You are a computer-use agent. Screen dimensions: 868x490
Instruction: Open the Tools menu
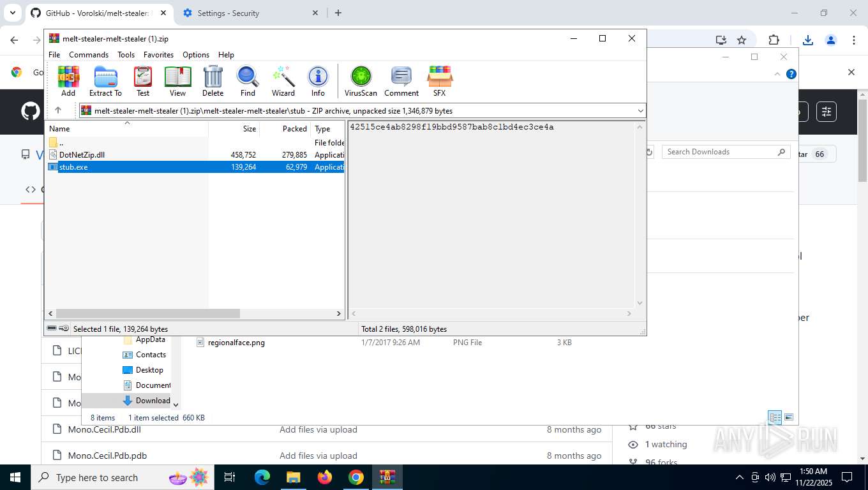(x=126, y=55)
